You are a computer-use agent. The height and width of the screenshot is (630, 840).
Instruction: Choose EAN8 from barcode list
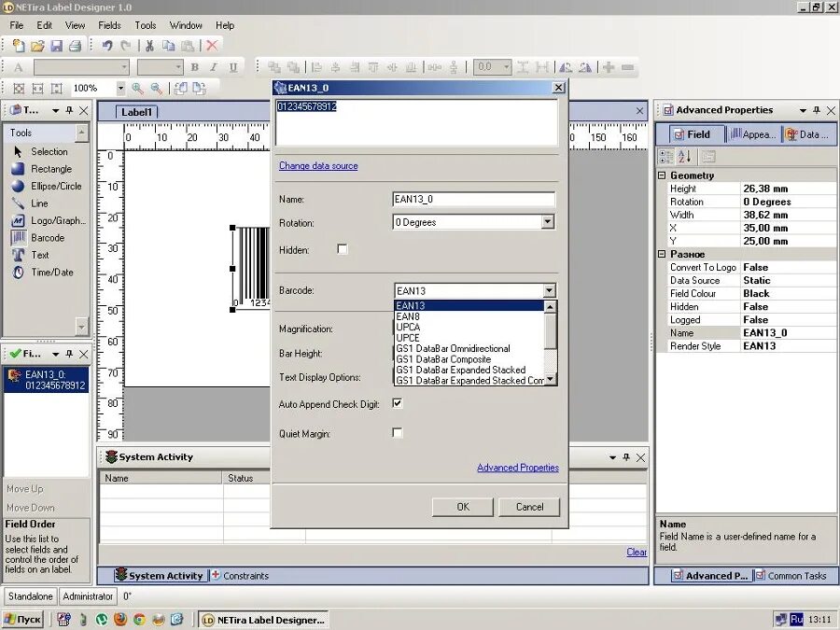tap(469, 316)
